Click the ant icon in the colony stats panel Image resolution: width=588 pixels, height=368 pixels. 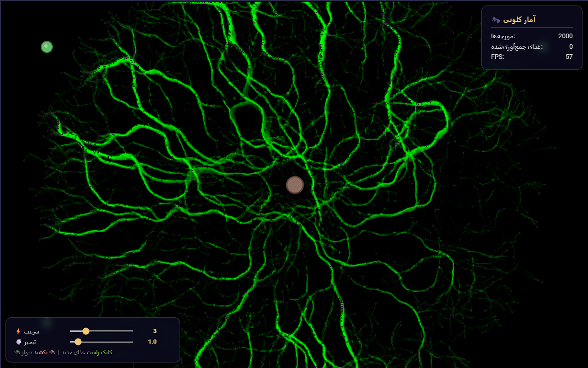click(x=496, y=19)
